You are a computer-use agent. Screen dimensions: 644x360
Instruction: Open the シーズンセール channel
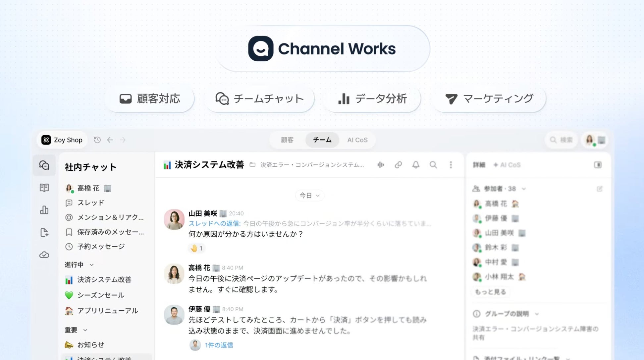click(95, 295)
